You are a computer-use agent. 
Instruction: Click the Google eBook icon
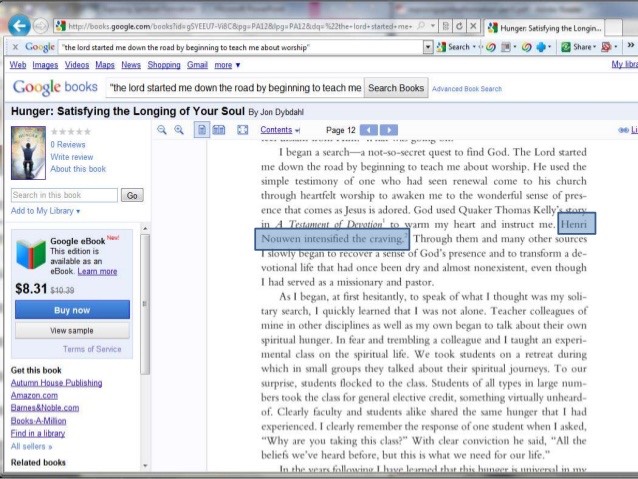(x=31, y=255)
